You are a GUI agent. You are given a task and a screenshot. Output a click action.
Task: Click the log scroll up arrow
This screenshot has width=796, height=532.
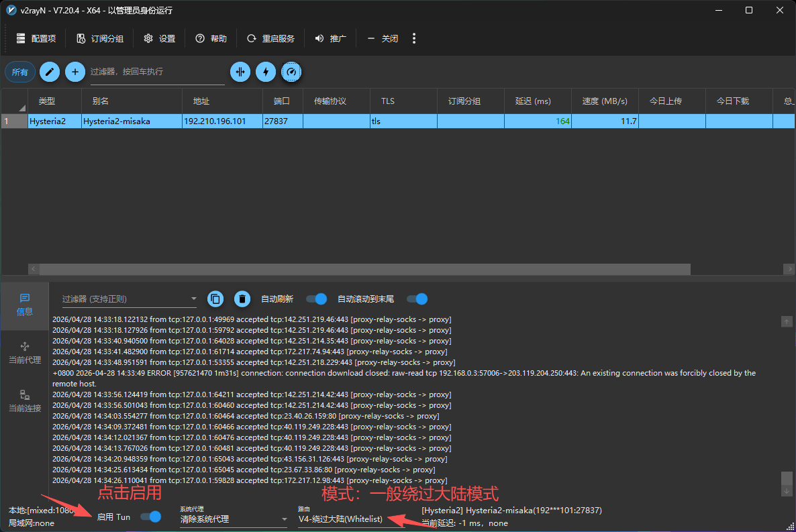click(x=787, y=321)
